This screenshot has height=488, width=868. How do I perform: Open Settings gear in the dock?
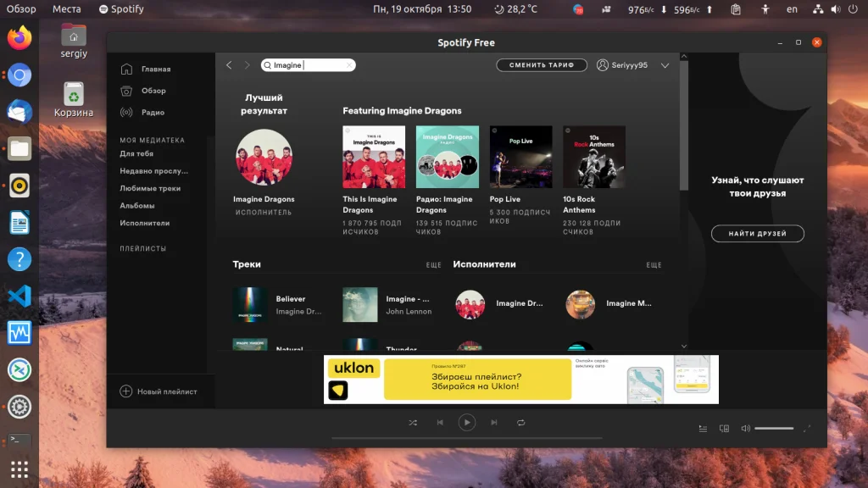click(x=19, y=407)
